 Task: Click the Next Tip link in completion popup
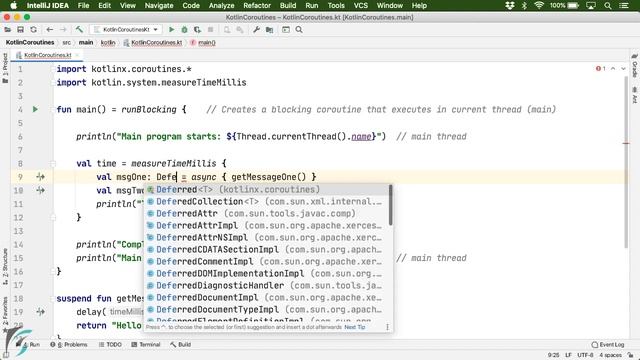355,327
